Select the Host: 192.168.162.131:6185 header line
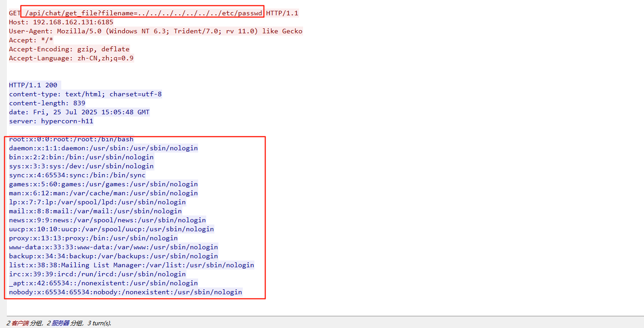 (61, 22)
